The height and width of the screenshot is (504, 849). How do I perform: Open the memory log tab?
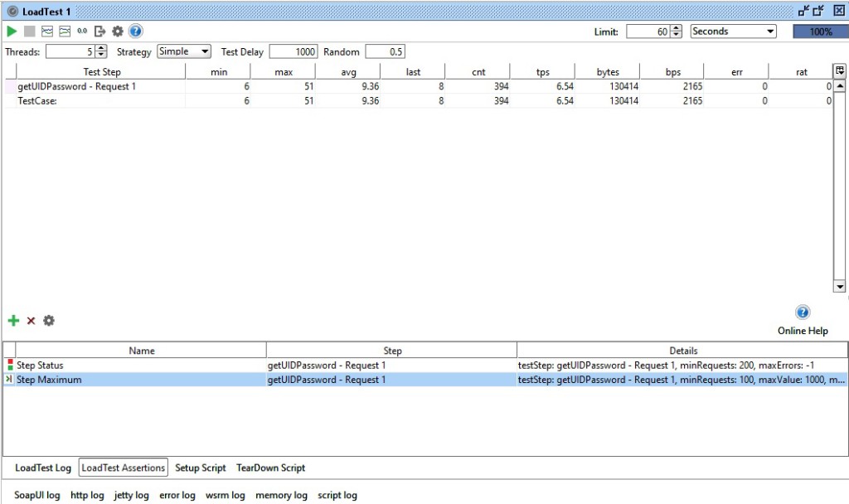click(281, 496)
